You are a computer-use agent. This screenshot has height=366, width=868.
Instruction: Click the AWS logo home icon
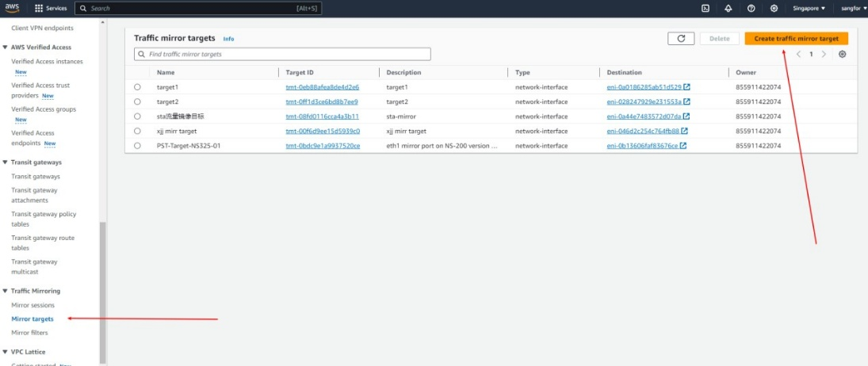tap(12, 8)
